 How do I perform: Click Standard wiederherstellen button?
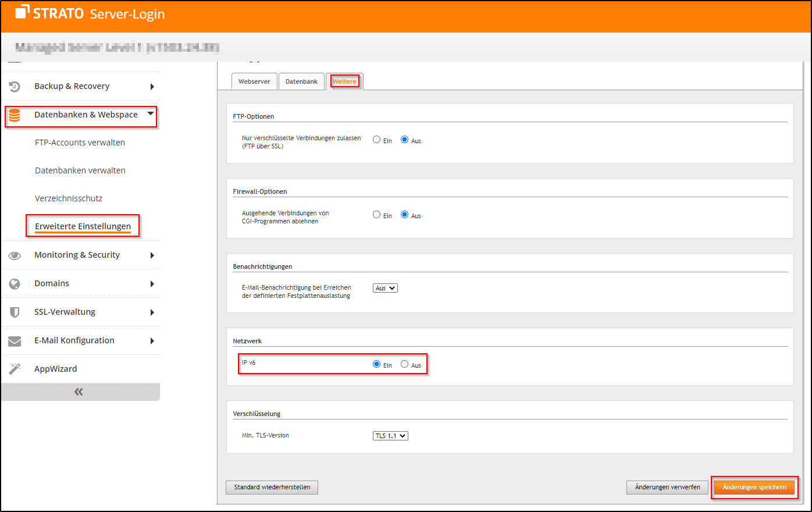tap(272, 487)
